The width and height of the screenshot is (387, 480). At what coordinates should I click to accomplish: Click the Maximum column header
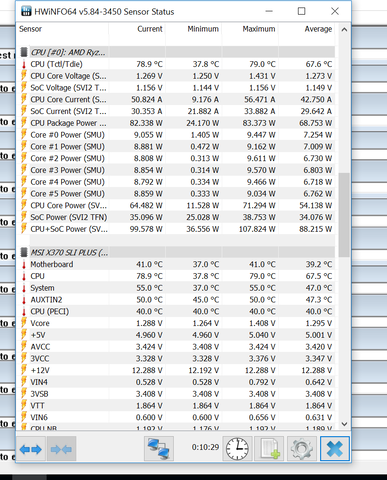pos(259,29)
